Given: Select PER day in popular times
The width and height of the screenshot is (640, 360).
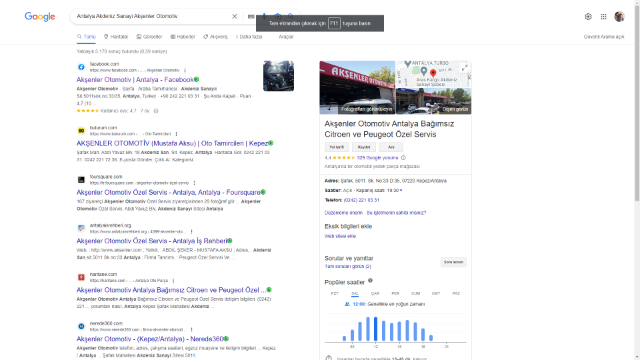Looking at the screenshot, I should (396, 293).
